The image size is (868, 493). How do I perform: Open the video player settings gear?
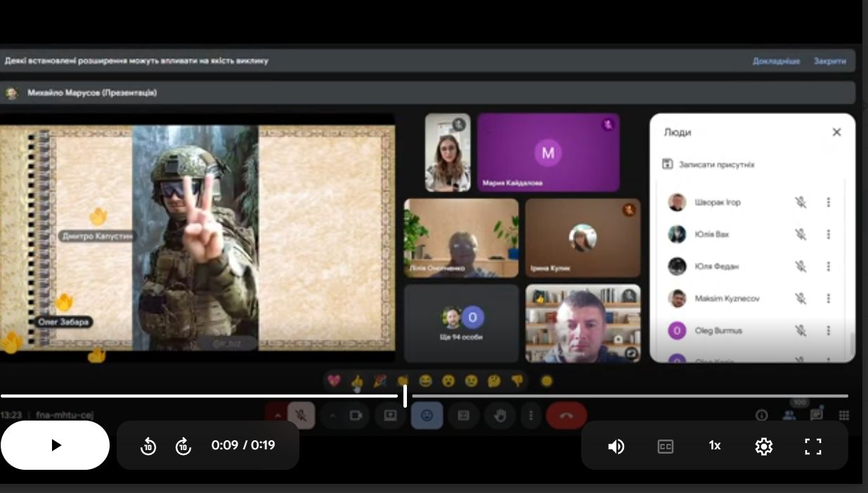pyautogui.click(x=763, y=446)
